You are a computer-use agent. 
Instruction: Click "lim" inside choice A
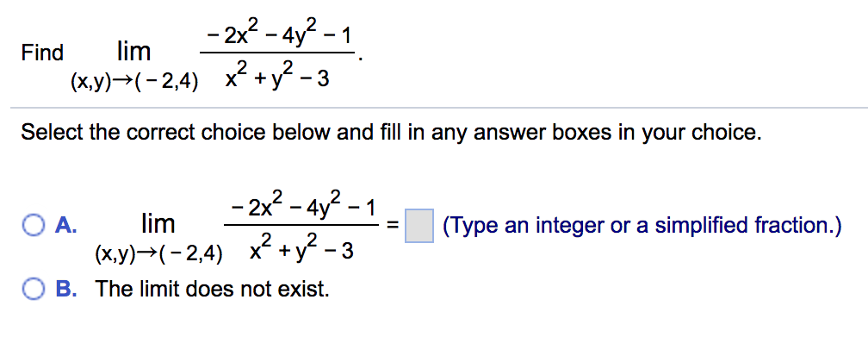point(158,224)
